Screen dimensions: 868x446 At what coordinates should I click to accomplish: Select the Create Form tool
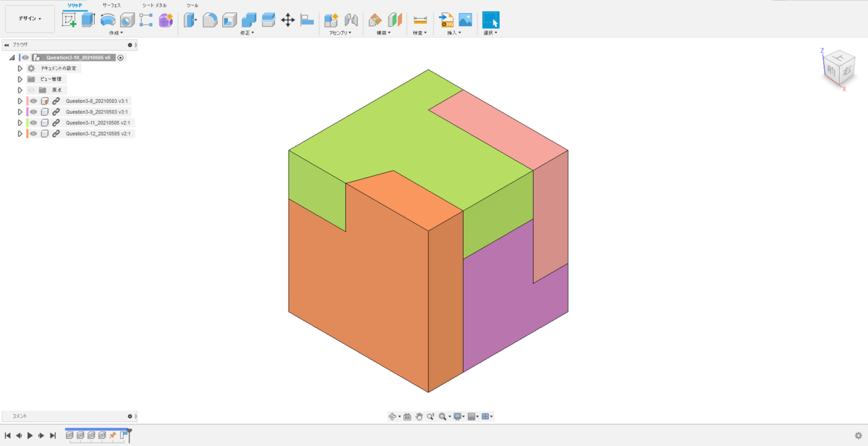click(166, 20)
